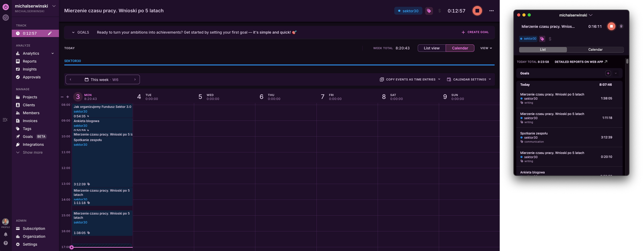Add a goal with the plus icon in the mini timer
Screen dimensions: 644x251
click(x=608, y=73)
